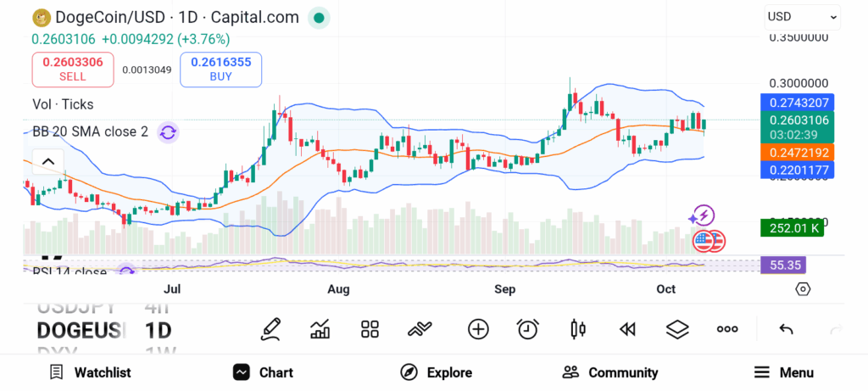Screen dimensions: 868x391
Task: Switch to the Watchlist tab
Action: [x=90, y=372]
